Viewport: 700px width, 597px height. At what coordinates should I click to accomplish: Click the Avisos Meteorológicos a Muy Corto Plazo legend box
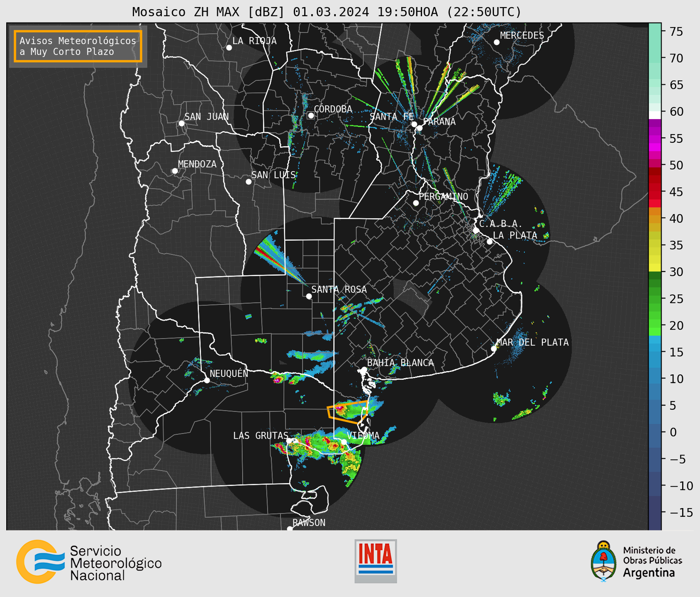[78, 46]
